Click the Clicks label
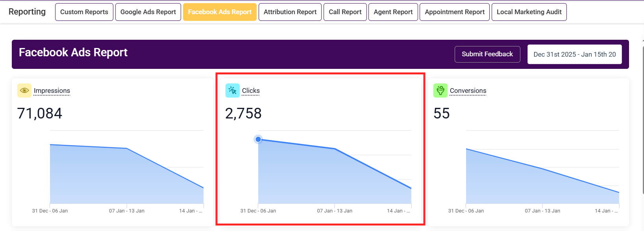 pos(251,91)
